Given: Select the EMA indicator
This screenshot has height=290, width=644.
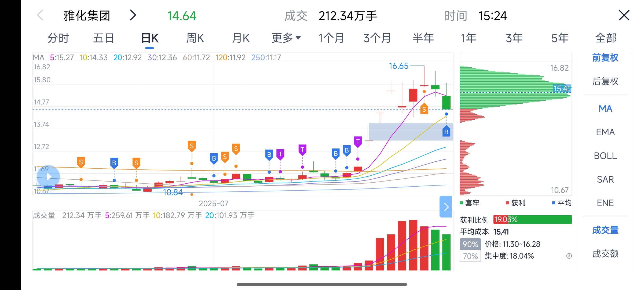Looking at the screenshot, I should [605, 132].
